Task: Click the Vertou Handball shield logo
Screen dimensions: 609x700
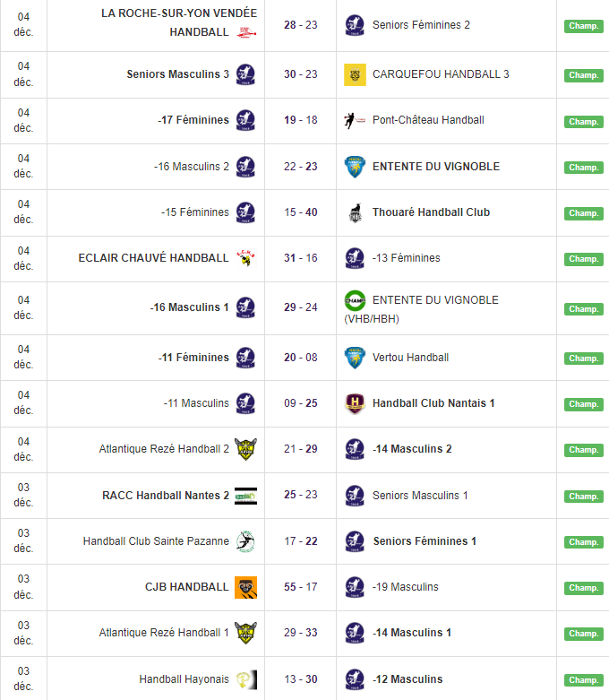Action: [355, 358]
